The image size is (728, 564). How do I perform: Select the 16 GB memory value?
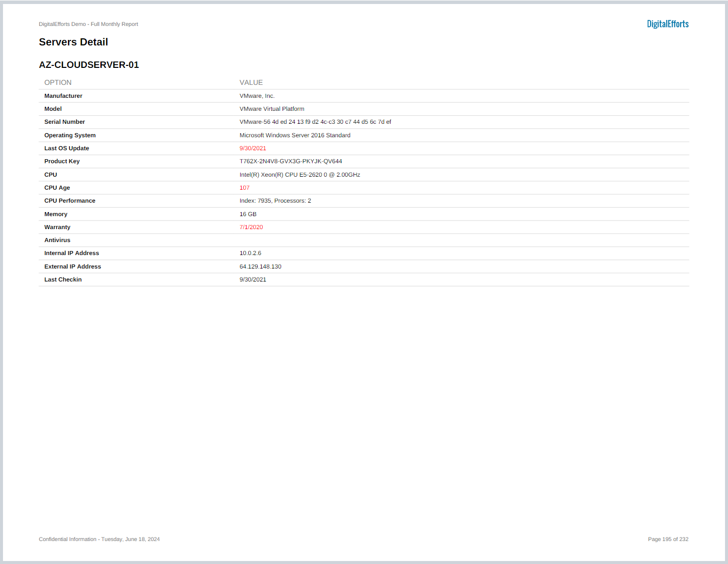(248, 214)
